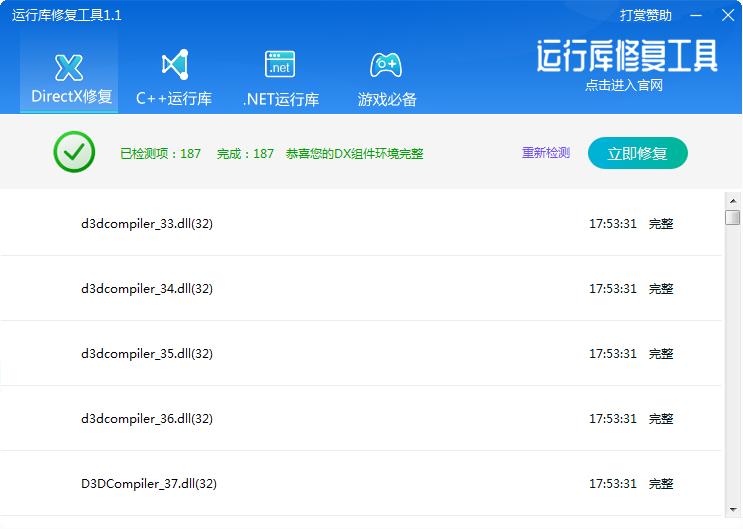The image size is (743, 529).
Task: Close the 运行库修复工具 window
Action: tap(728, 16)
